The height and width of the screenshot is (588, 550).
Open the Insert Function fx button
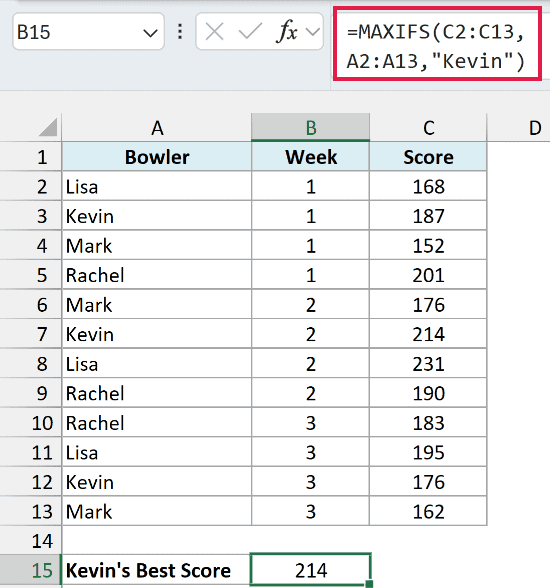(x=287, y=32)
